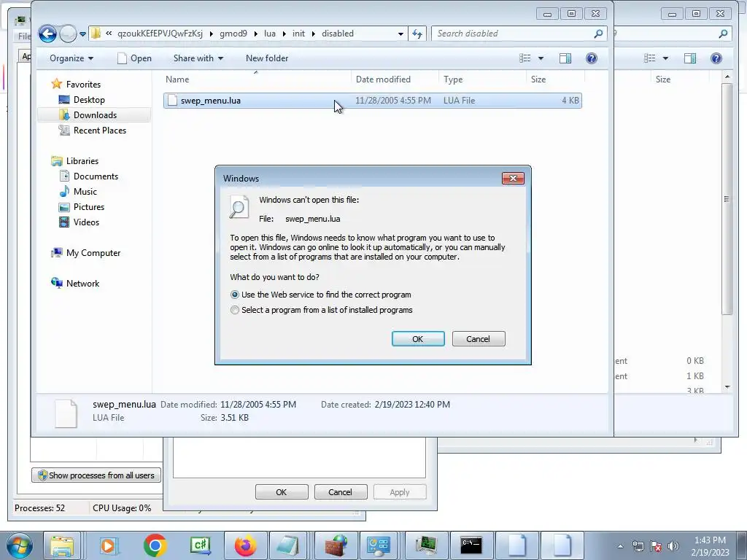
Task: Open the notepad-style taskbar icon
Action: (288, 545)
